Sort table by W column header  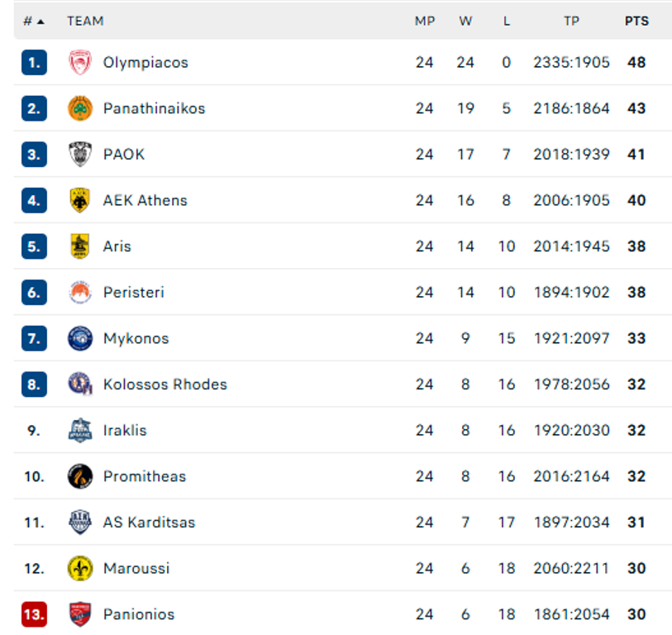(x=465, y=21)
